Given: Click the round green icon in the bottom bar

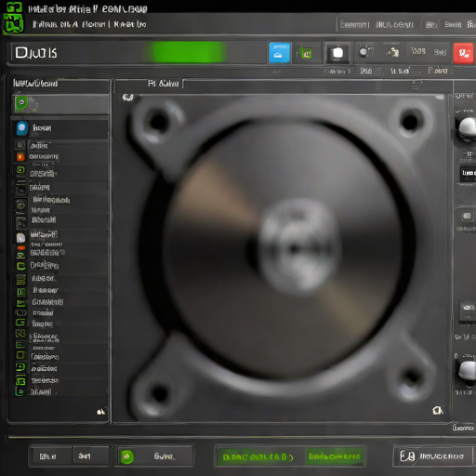Looking at the screenshot, I should click(x=126, y=456).
